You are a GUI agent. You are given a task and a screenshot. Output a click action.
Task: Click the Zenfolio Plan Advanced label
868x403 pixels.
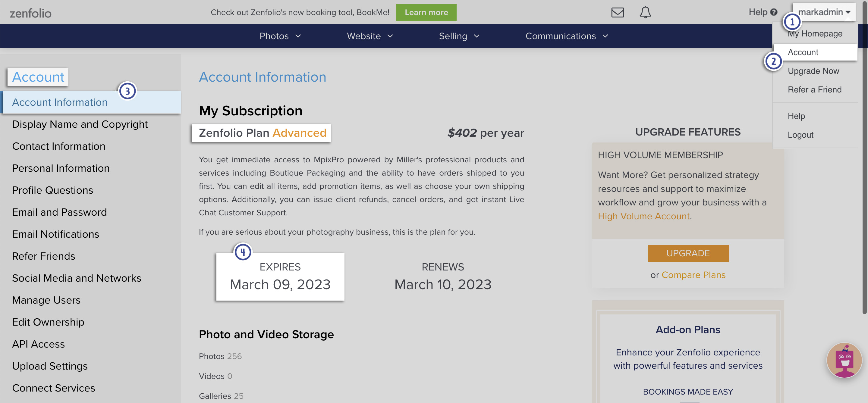pyautogui.click(x=262, y=133)
